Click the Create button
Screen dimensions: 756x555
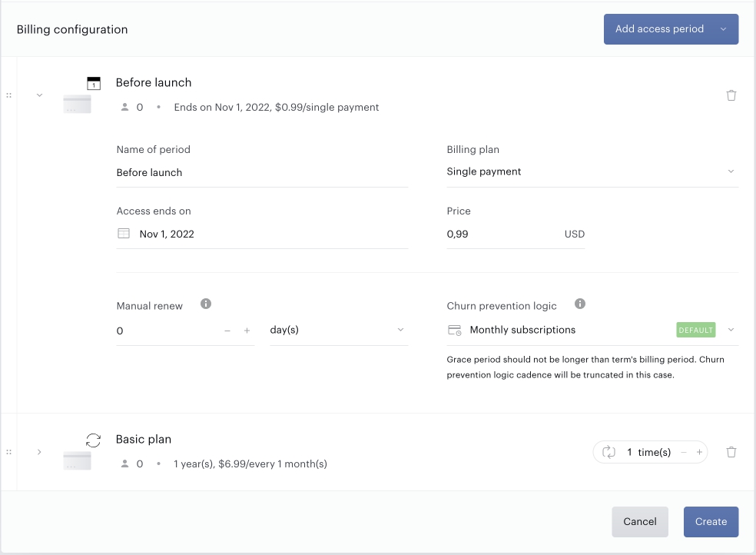(x=711, y=522)
